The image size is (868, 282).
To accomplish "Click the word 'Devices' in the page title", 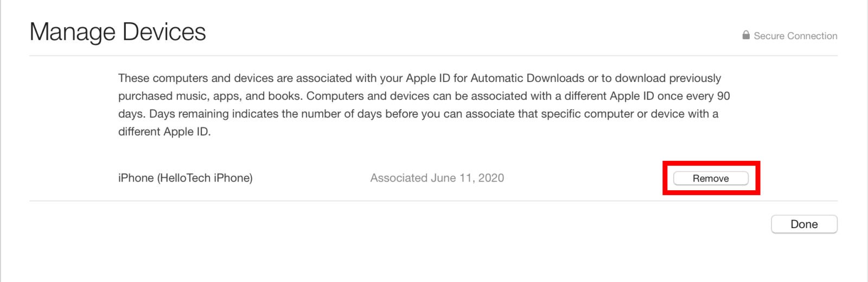I will [164, 32].
